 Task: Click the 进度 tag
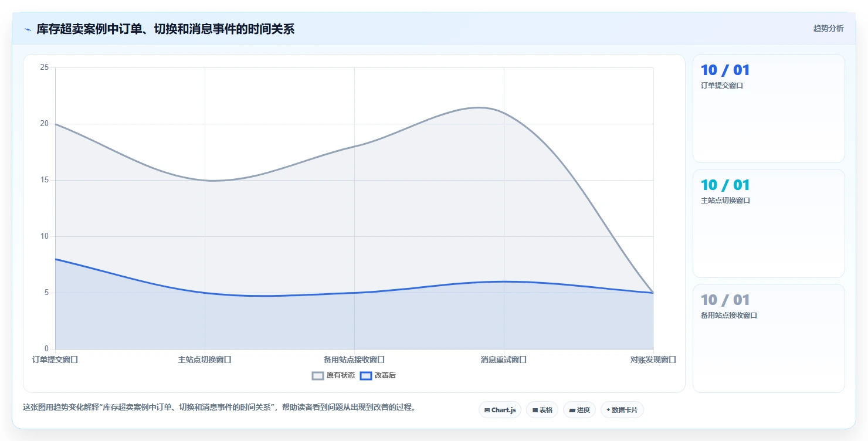point(579,410)
